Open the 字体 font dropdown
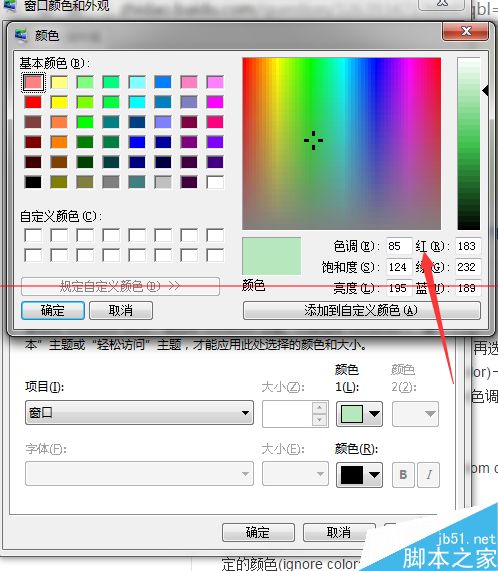Image resolution: width=498 pixels, height=571 pixels. pos(139,474)
